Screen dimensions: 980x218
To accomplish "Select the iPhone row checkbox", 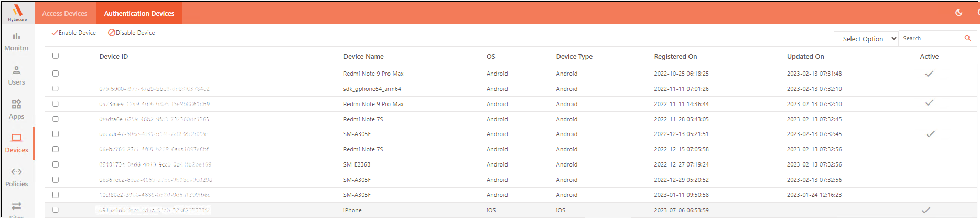I will pos(56,210).
